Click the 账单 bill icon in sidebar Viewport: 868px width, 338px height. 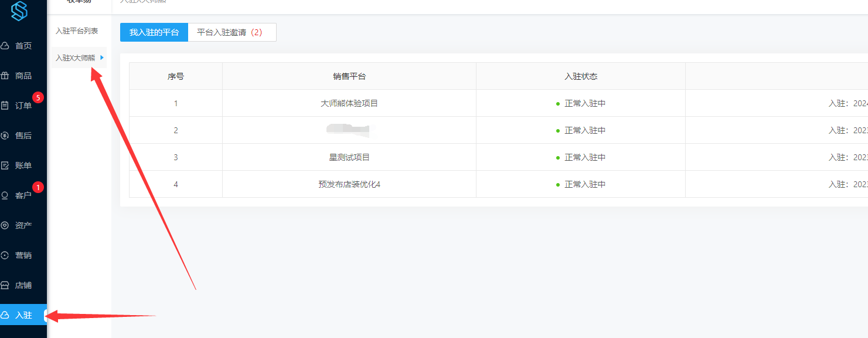tap(5, 165)
